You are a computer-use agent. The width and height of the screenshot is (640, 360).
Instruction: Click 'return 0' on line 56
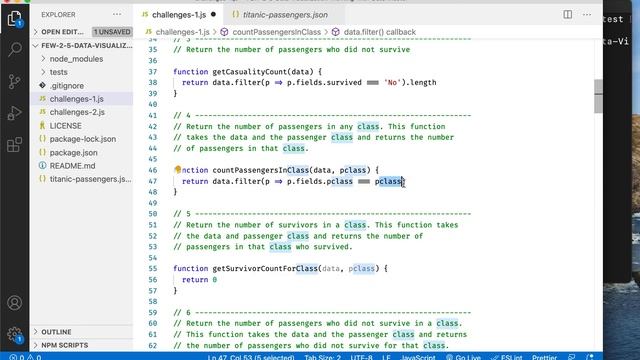coord(200,280)
